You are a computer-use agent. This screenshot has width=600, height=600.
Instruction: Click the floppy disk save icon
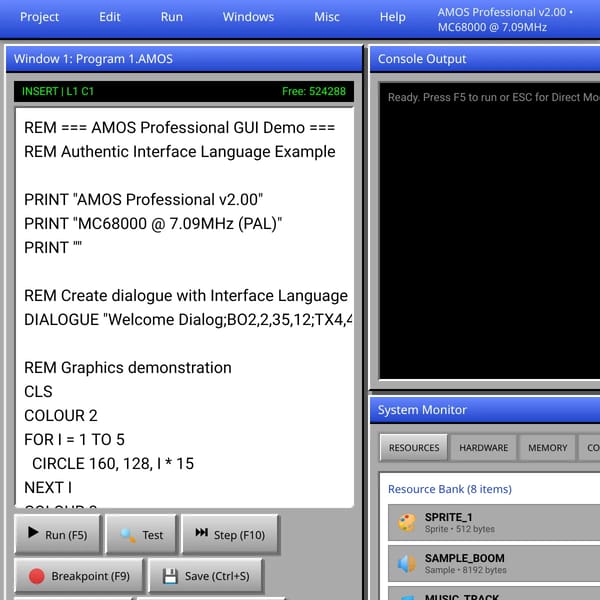(170, 576)
